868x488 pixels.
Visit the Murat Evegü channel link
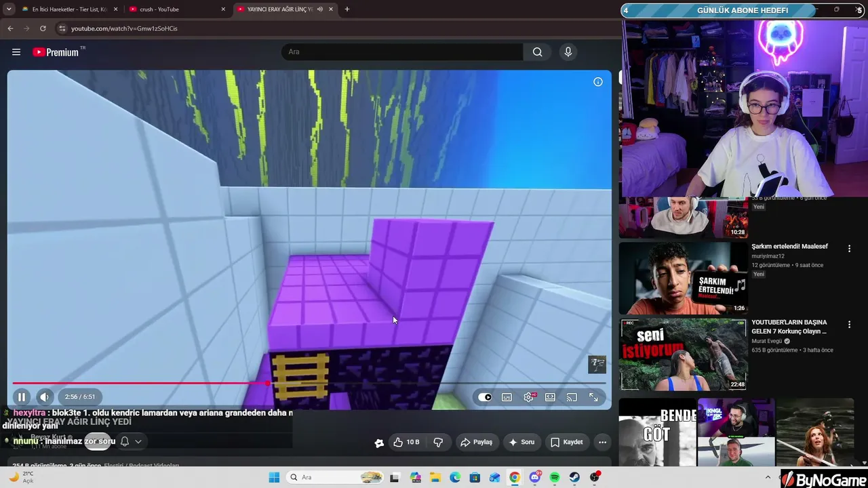point(768,342)
